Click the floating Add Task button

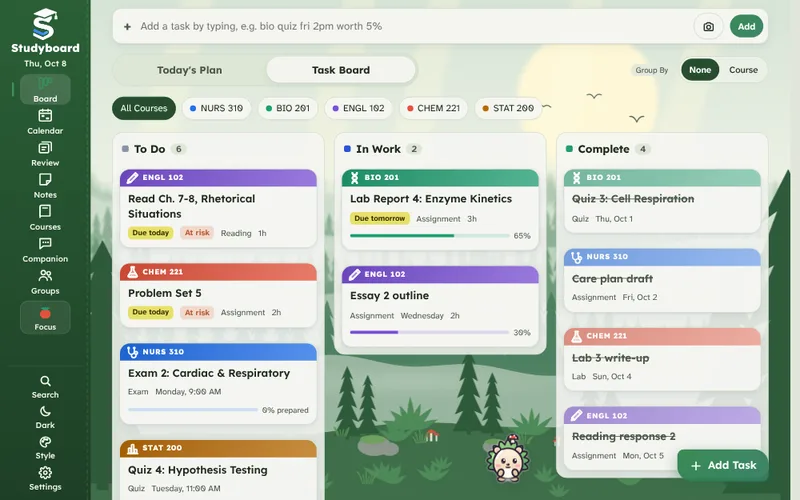coord(723,465)
